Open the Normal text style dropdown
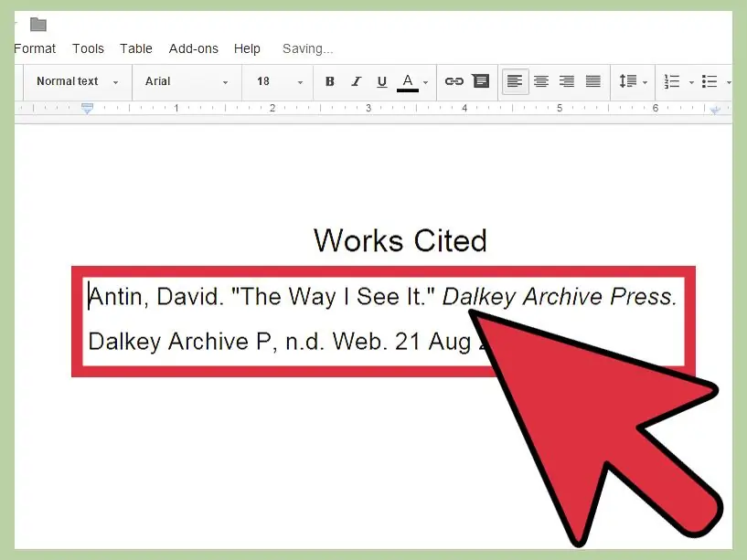Screen dimensions: 747x560 click(x=78, y=81)
